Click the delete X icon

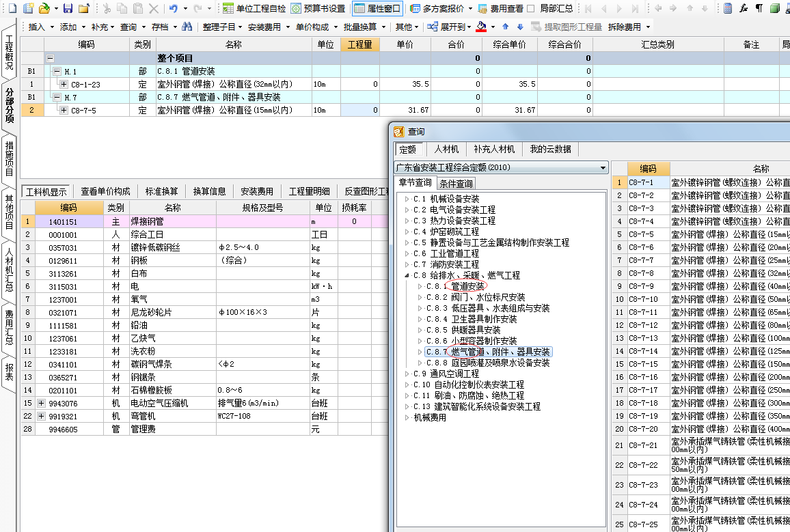point(154,8)
